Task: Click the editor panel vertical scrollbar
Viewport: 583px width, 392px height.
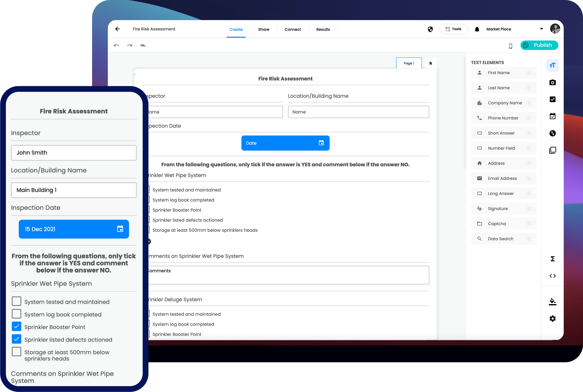Action: [x=465, y=113]
